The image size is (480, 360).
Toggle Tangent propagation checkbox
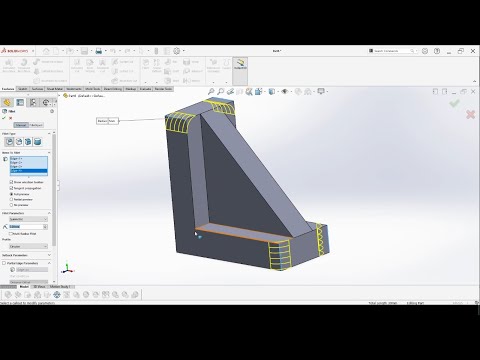point(11,188)
